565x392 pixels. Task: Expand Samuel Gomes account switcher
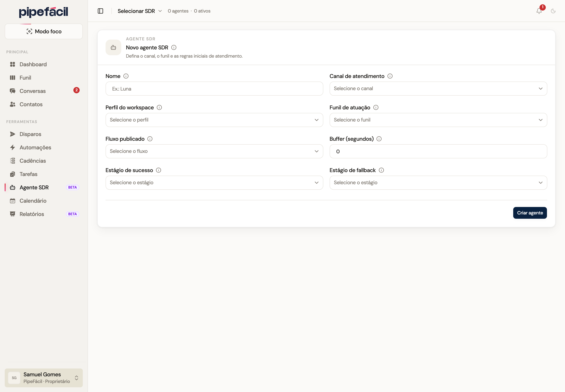pos(44,378)
